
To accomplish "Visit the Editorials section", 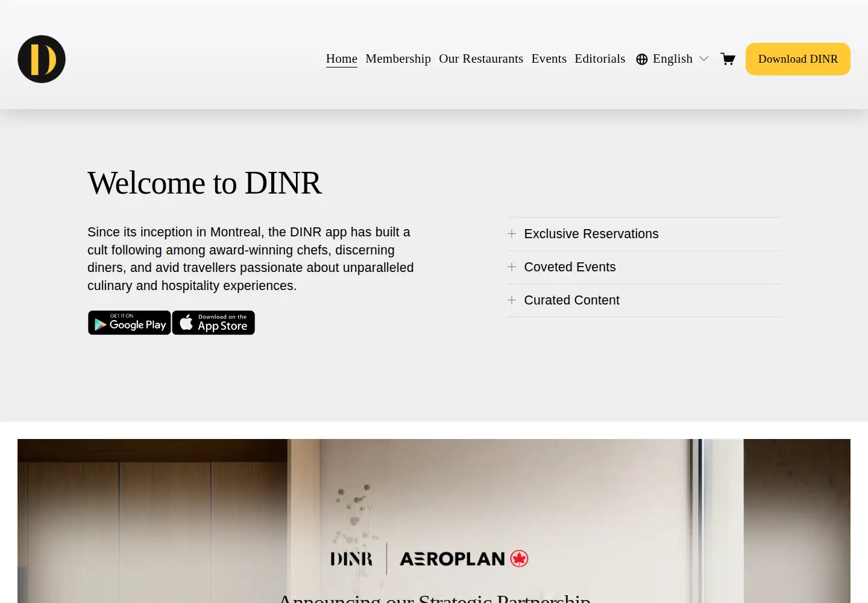I will point(600,58).
